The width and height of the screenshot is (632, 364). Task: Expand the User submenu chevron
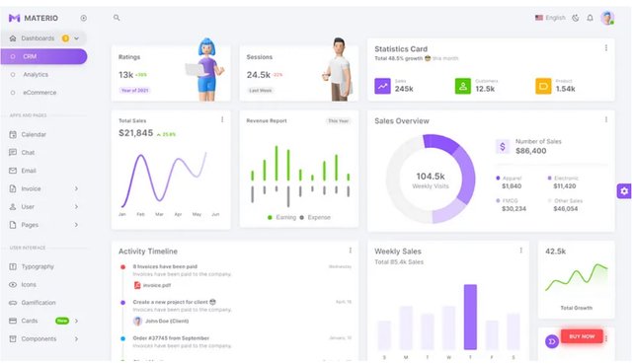tap(76, 206)
